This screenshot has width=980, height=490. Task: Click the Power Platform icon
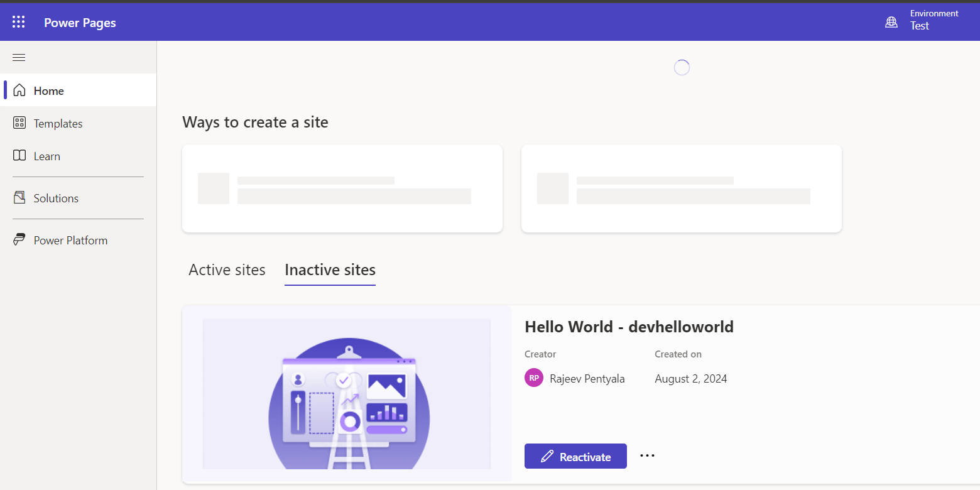coord(19,240)
